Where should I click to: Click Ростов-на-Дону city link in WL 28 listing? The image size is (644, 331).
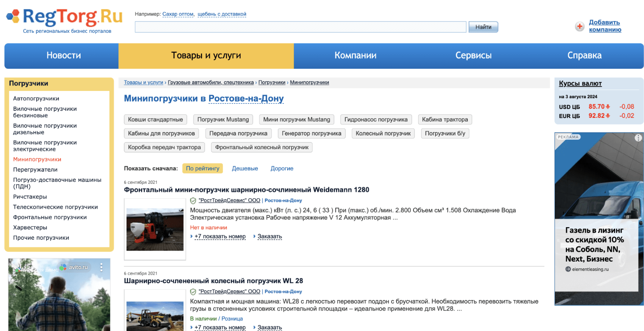click(283, 292)
